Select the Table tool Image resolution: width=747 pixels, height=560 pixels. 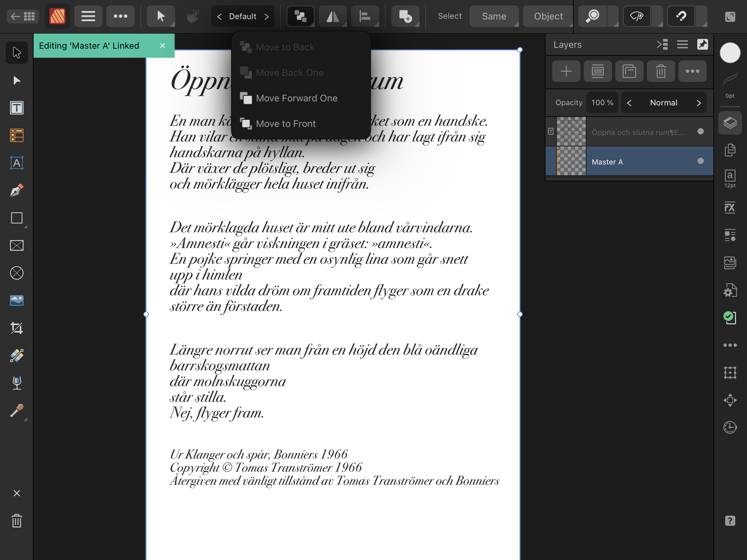16,135
